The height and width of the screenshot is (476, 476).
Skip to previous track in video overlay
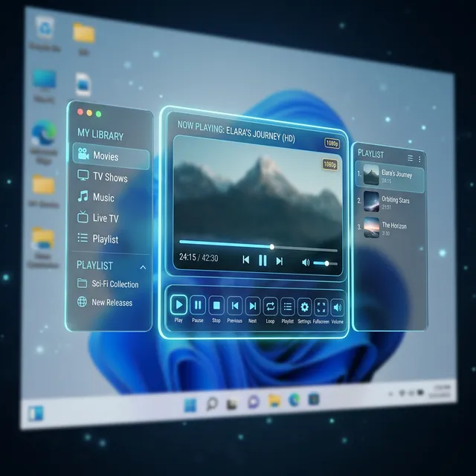point(246,260)
